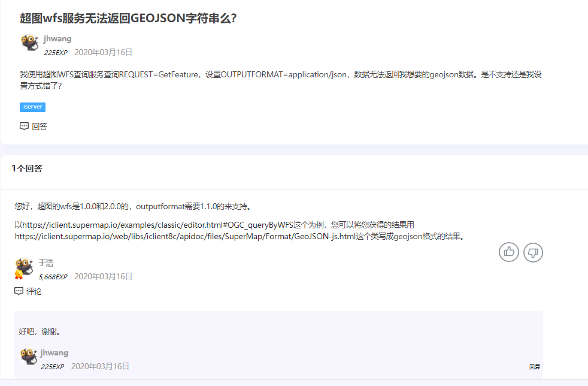Screen dimensions: 588x386
Task: Click the 1个回答 heading
Action: [x=27, y=168]
